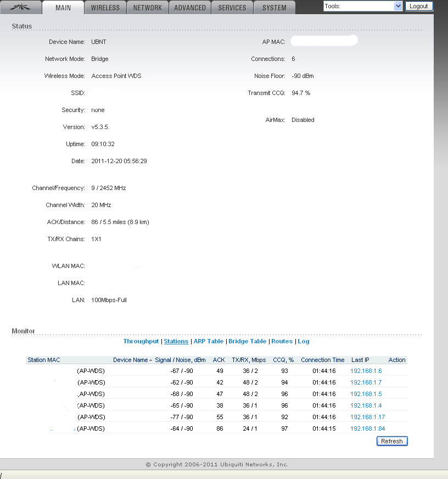Open station IP 192.168.1.84

[x=367, y=428]
